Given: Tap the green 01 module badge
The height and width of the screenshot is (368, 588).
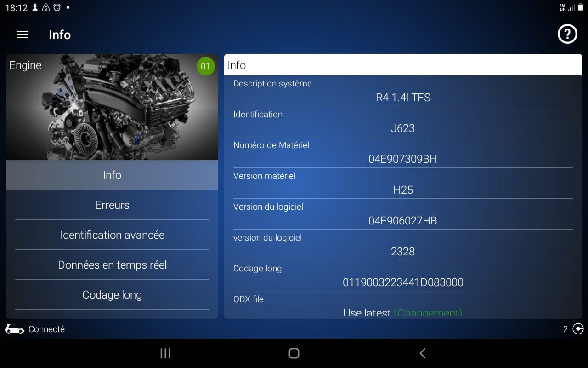Looking at the screenshot, I should (205, 66).
